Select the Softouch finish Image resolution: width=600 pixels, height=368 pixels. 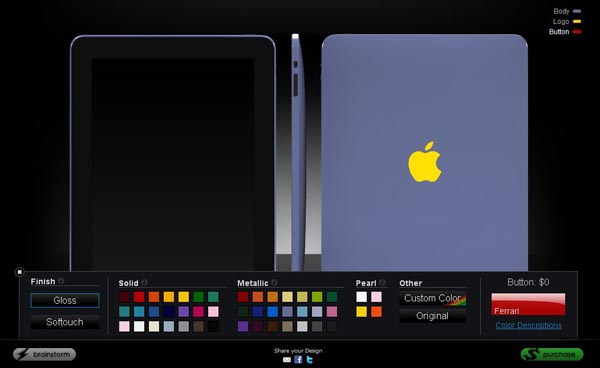click(65, 322)
